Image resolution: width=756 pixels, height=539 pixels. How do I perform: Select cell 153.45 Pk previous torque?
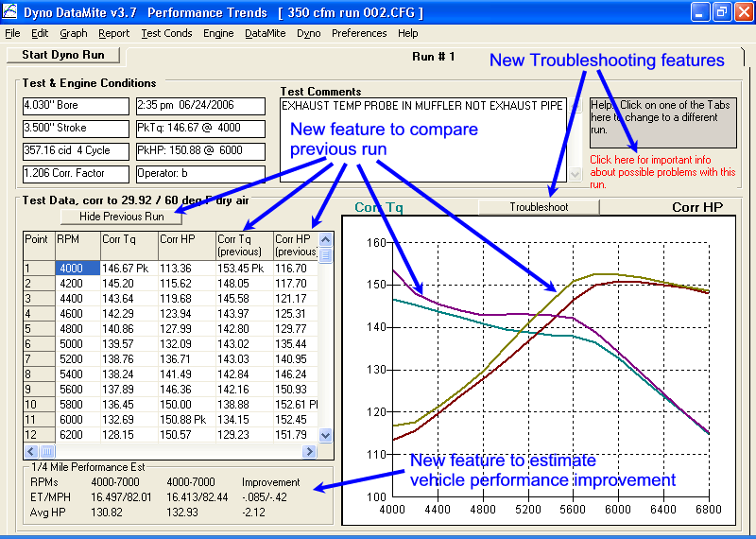pyautogui.click(x=245, y=269)
